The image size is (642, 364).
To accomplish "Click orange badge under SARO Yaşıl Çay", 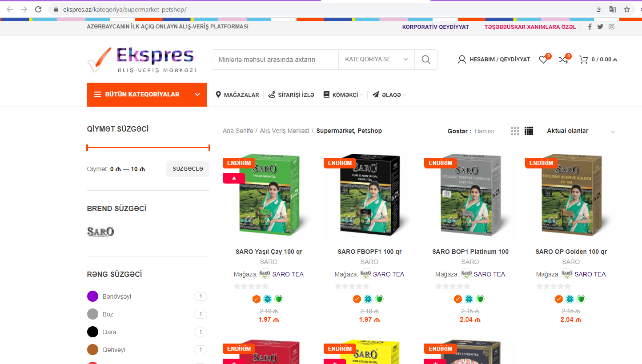I will click(x=257, y=299).
